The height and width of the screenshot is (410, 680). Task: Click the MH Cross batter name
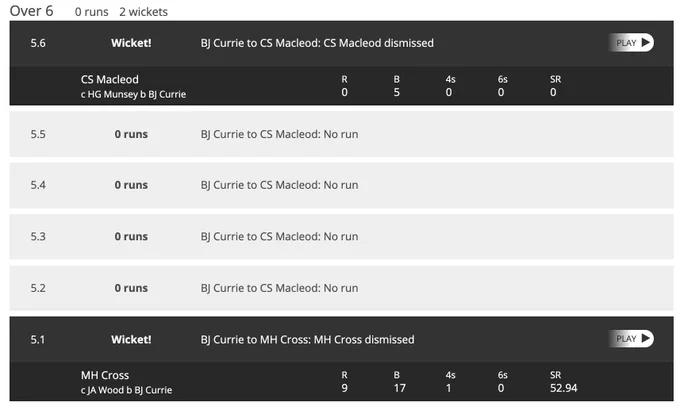(x=105, y=375)
